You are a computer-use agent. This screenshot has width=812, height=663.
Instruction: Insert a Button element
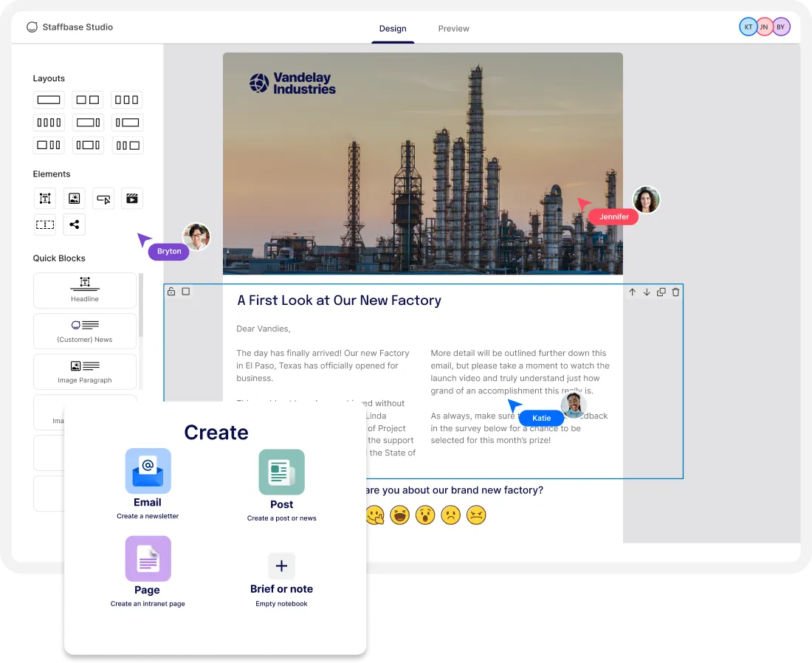tap(103, 198)
